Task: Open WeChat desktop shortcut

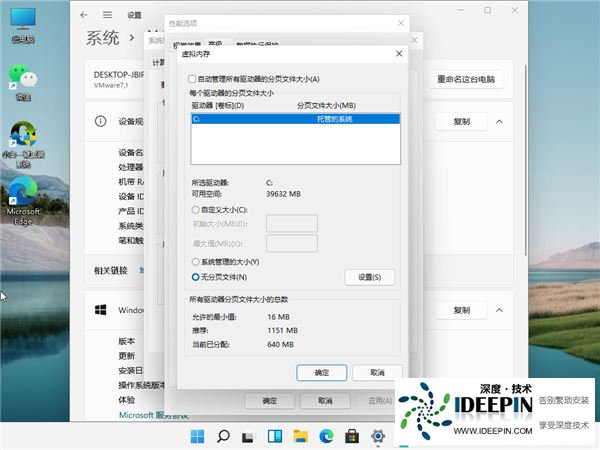Action: [23, 82]
